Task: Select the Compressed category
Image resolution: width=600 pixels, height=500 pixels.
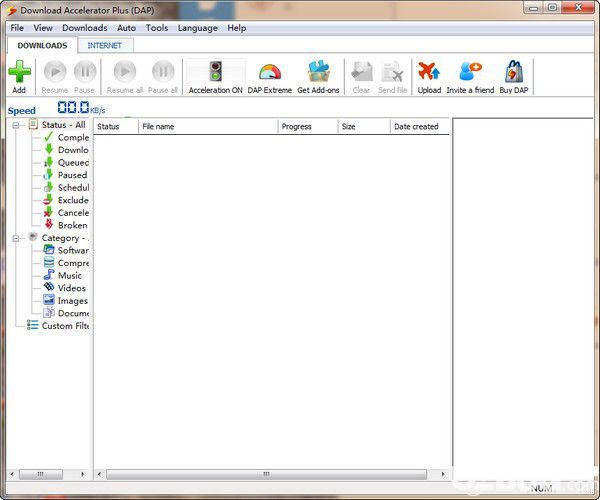Action: pos(73,263)
